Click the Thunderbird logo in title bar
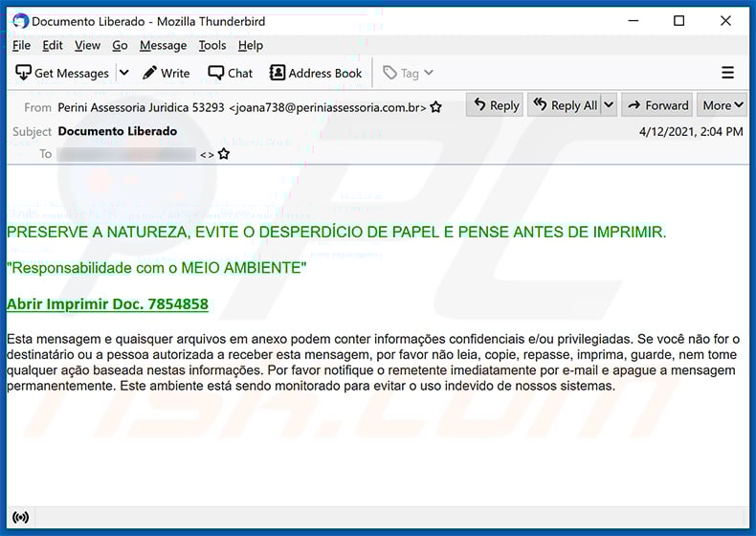The width and height of the screenshot is (756, 536). pyautogui.click(x=20, y=21)
